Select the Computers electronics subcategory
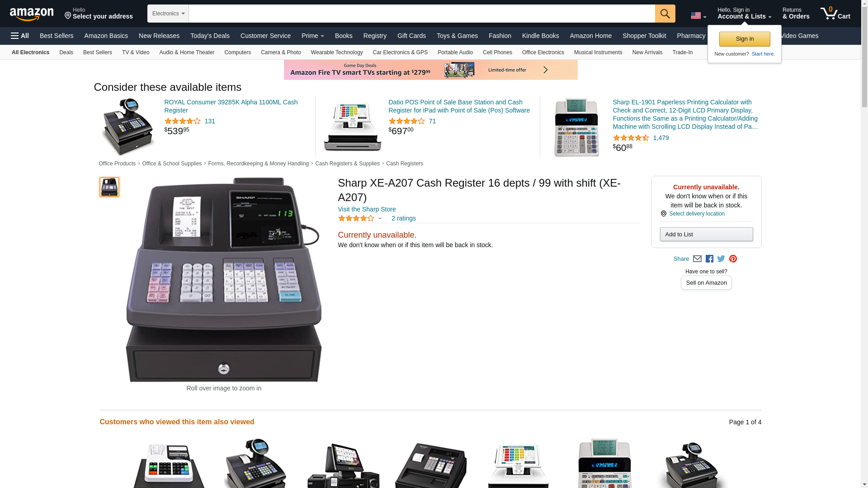This screenshot has width=868, height=488. pos(237,52)
